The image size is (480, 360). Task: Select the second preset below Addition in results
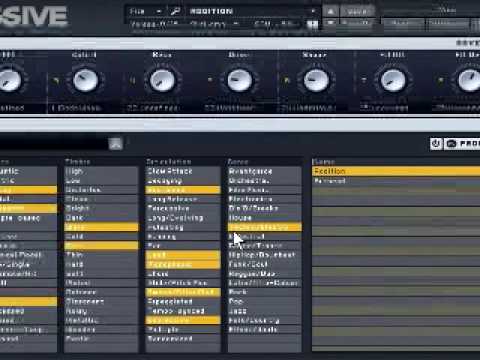click(x=396, y=181)
